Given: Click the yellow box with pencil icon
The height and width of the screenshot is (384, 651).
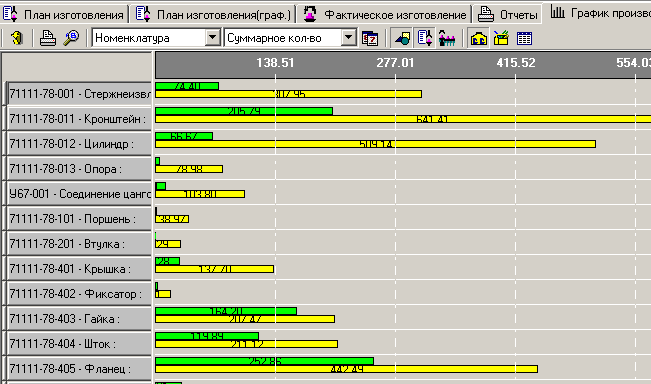Looking at the screenshot, I should [502, 38].
